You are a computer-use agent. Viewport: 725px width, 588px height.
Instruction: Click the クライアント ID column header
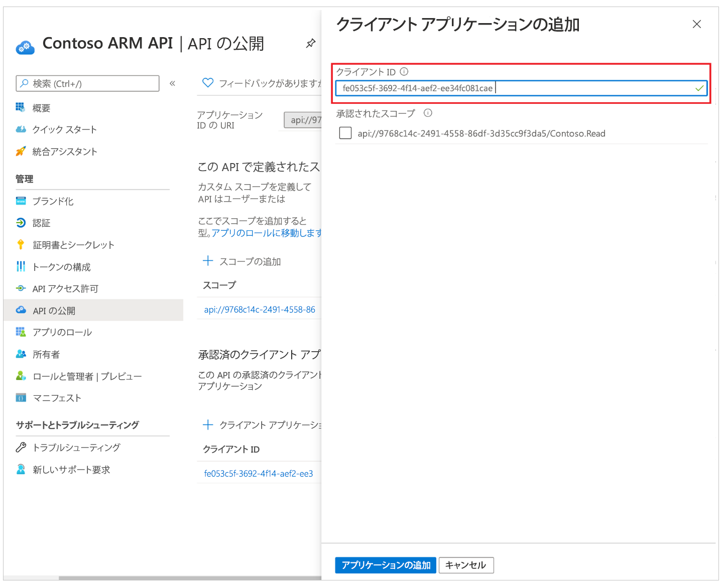click(x=231, y=449)
